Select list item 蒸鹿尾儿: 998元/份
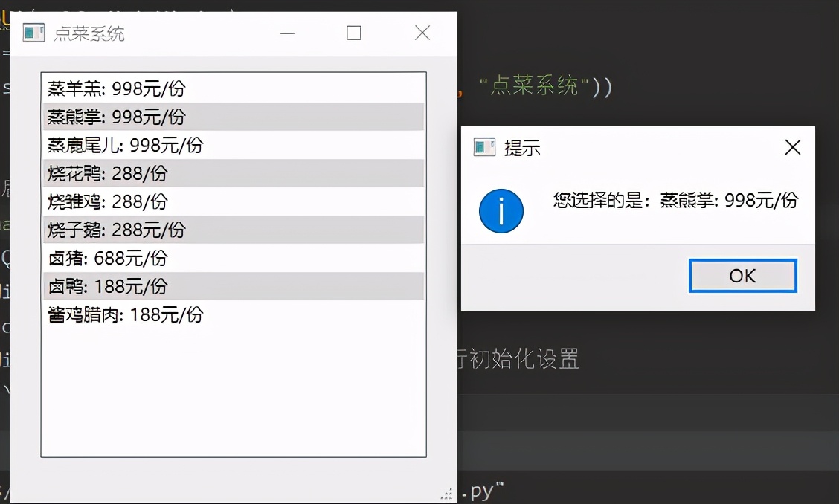The height and width of the screenshot is (504, 839). [x=234, y=145]
